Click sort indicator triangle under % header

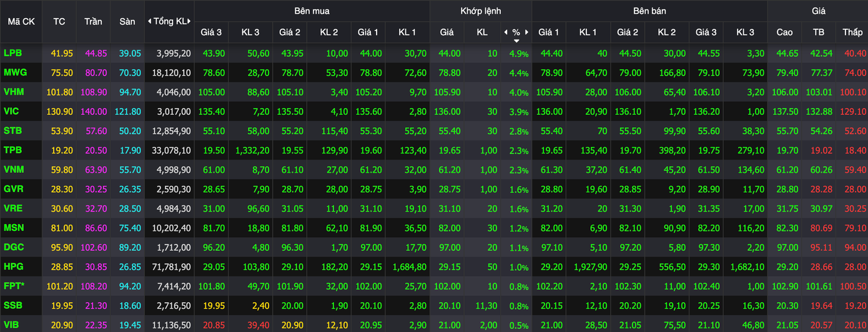(x=516, y=41)
